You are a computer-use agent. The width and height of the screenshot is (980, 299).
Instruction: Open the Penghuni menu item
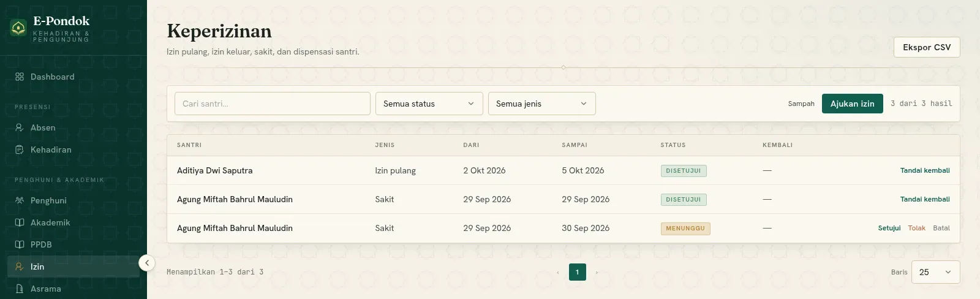coord(73,200)
